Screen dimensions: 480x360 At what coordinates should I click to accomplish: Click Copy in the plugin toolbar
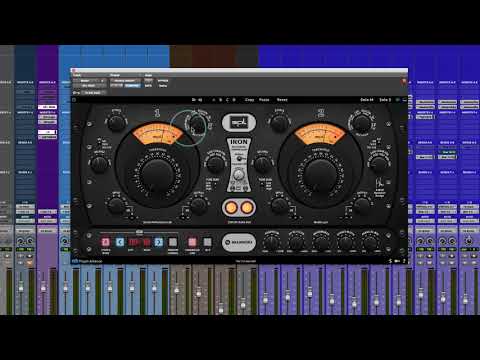[x=249, y=100]
